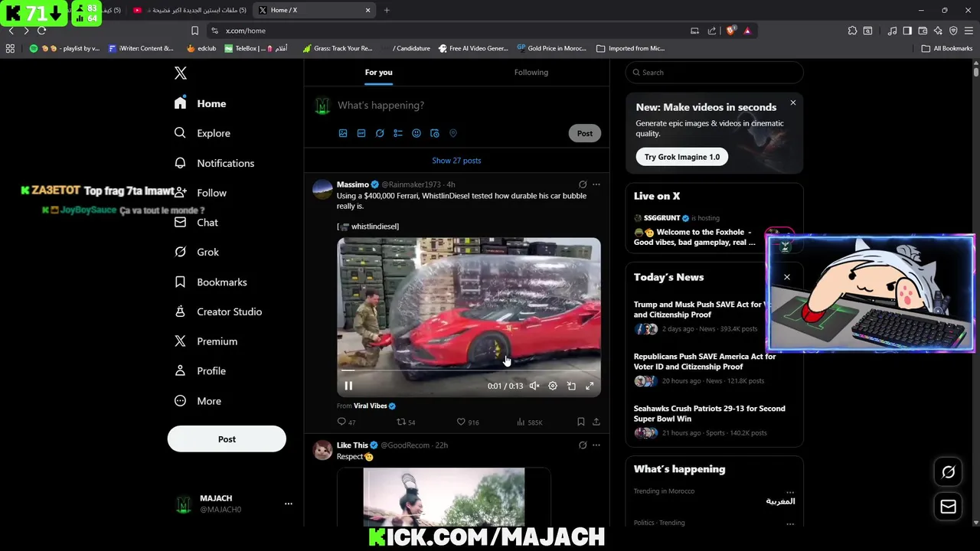Image resolution: width=980 pixels, height=551 pixels.
Task: Open Premium in the sidebar
Action: click(x=206, y=341)
